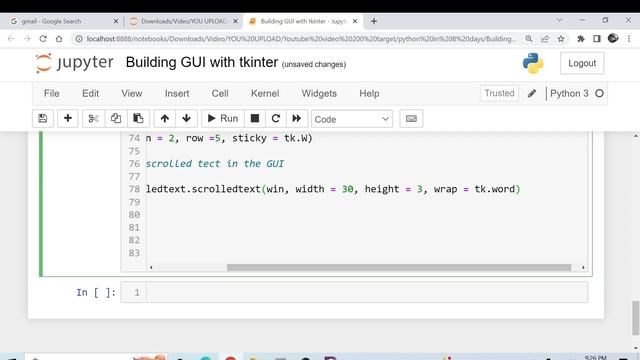
Task: Go forward in browser history
Action: (27, 39)
